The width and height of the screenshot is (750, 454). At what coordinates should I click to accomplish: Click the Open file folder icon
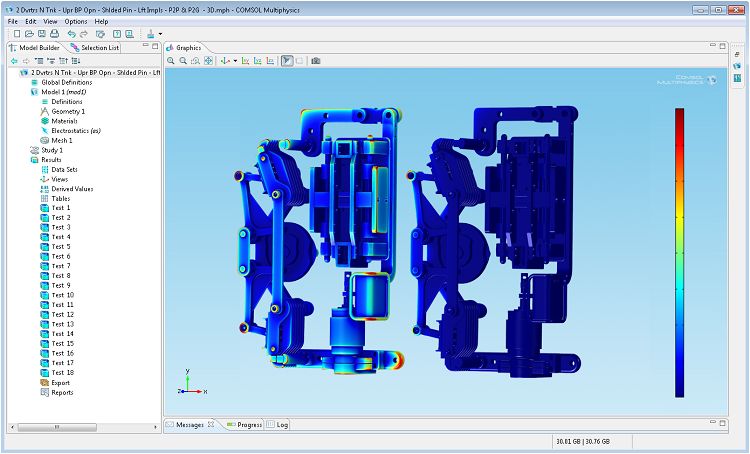click(29, 34)
